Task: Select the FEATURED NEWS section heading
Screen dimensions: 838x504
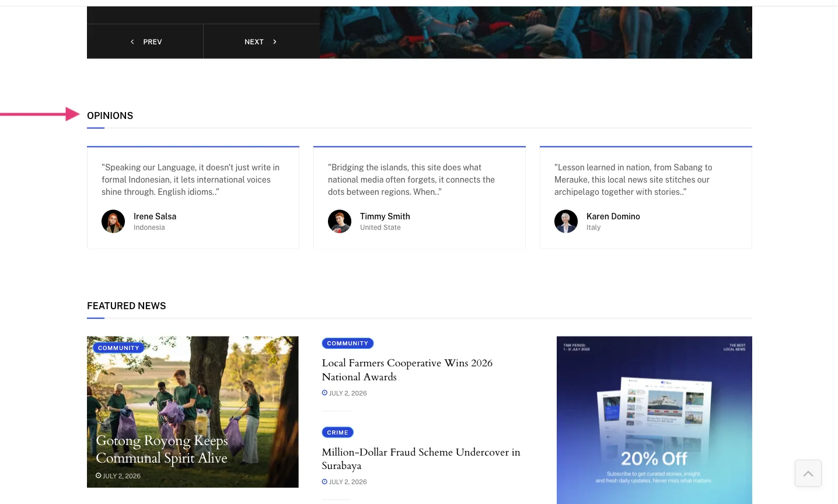Action: [127, 306]
